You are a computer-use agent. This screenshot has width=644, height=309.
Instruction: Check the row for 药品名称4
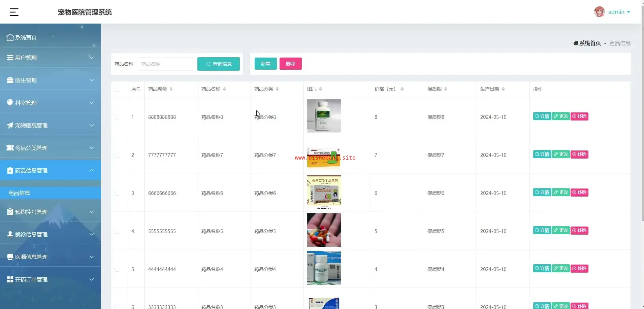tap(117, 269)
